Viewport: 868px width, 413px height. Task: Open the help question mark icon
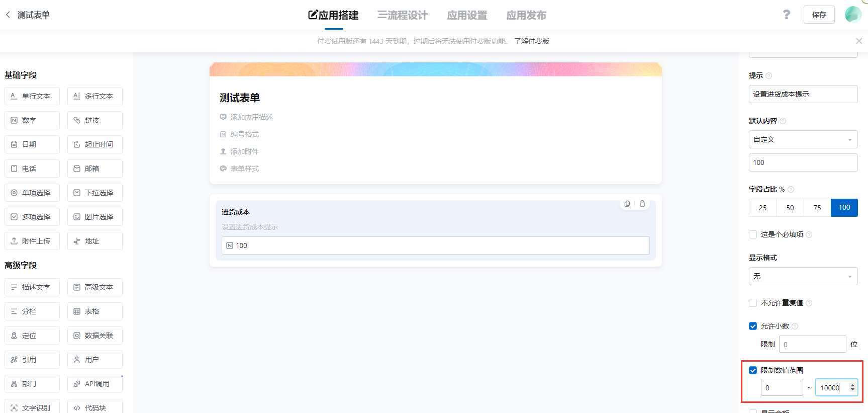click(787, 15)
